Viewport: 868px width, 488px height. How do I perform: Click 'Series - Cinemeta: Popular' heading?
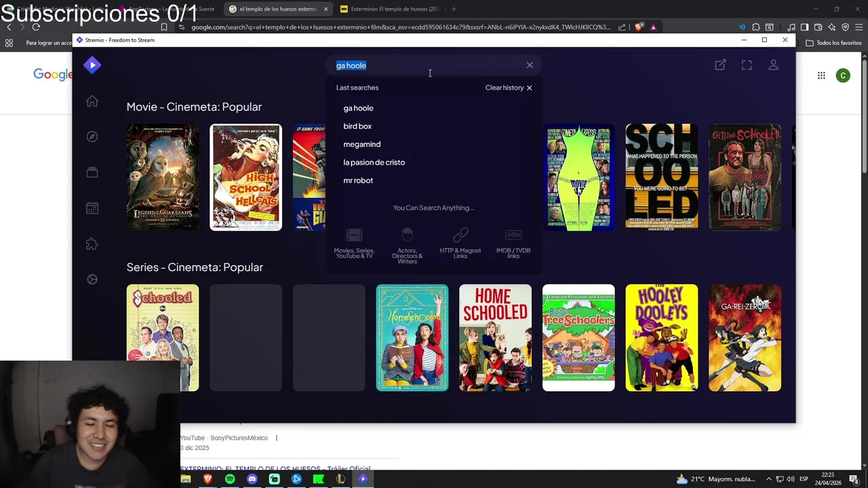(x=195, y=267)
